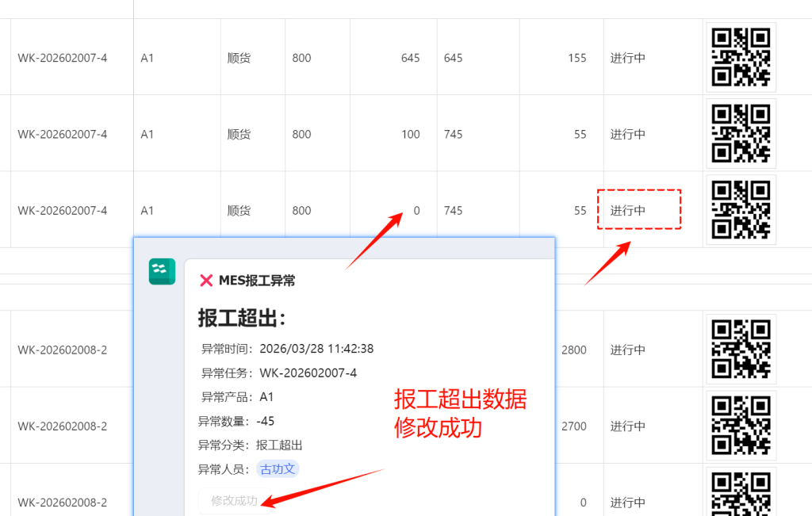
Task: Click the 古功文 person mention tag
Action: point(278,469)
